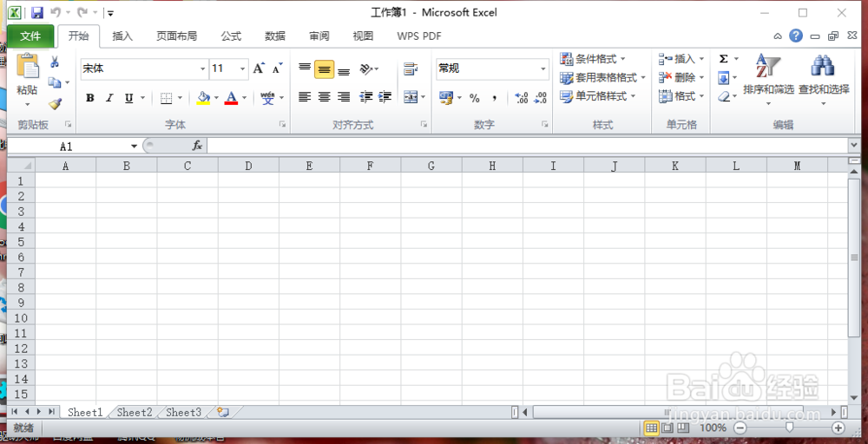Open the 宋体 font name dropdown
Image resolution: width=868 pixels, height=444 pixels.
click(202, 69)
